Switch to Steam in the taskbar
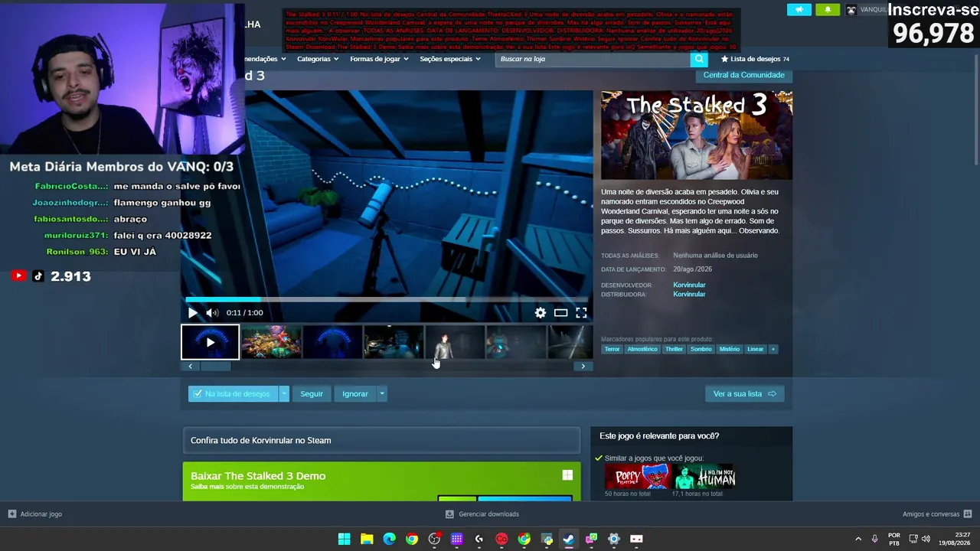Image resolution: width=980 pixels, height=551 pixels. coord(569,539)
